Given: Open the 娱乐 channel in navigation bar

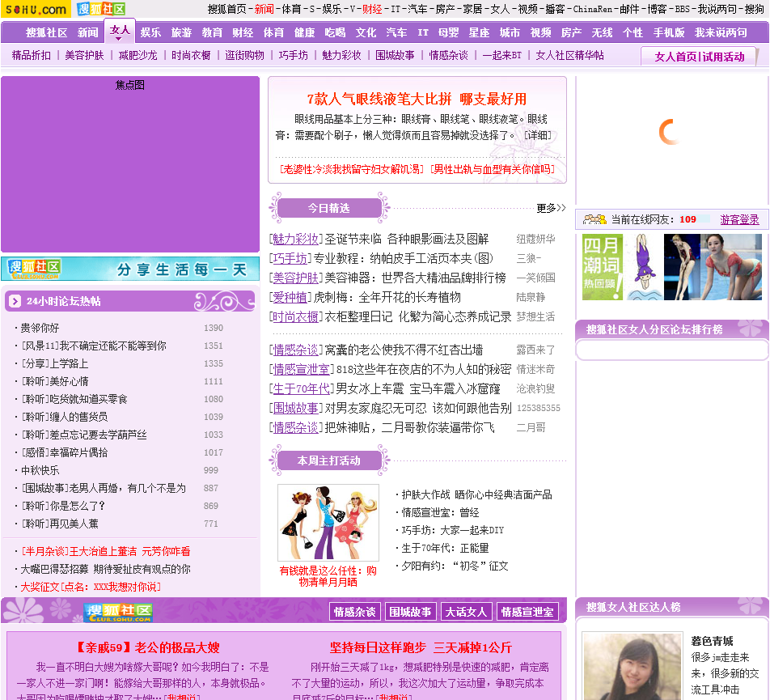Looking at the screenshot, I should click(150, 32).
